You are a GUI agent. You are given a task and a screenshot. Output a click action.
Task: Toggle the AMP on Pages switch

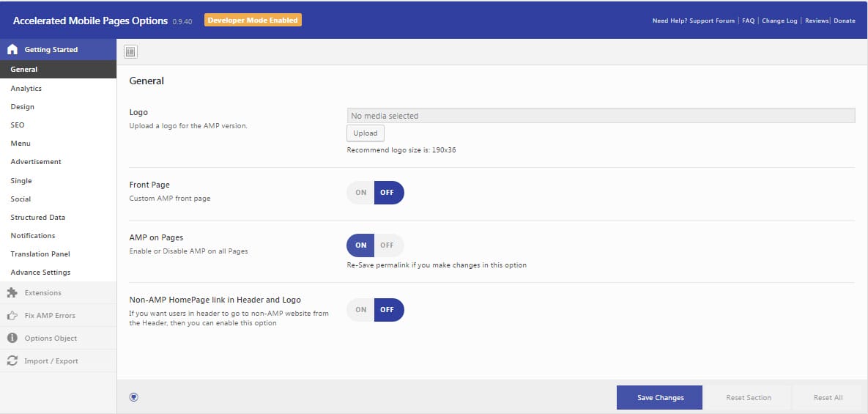click(375, 245)
